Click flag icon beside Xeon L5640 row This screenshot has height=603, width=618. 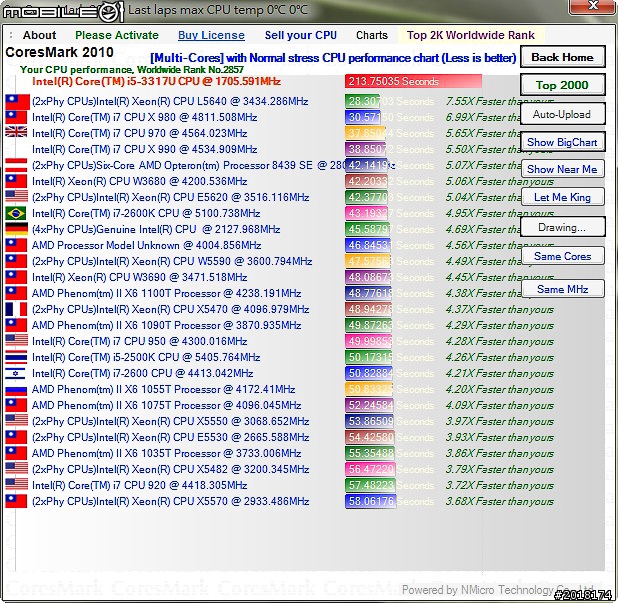pos(17,102)
